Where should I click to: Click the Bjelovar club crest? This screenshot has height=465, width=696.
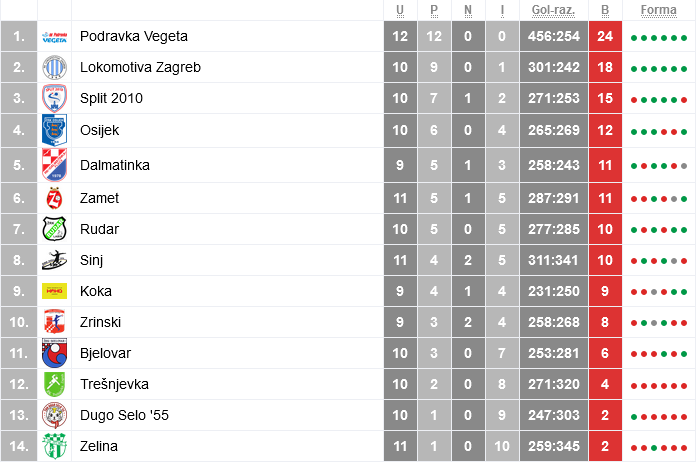pyautogui.click(x=54, y=353)
